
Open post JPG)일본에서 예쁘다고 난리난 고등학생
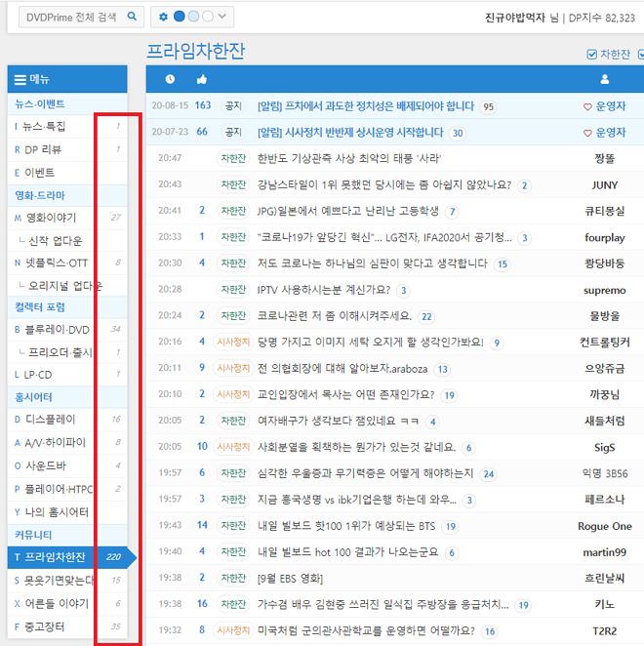click(347, 212)
